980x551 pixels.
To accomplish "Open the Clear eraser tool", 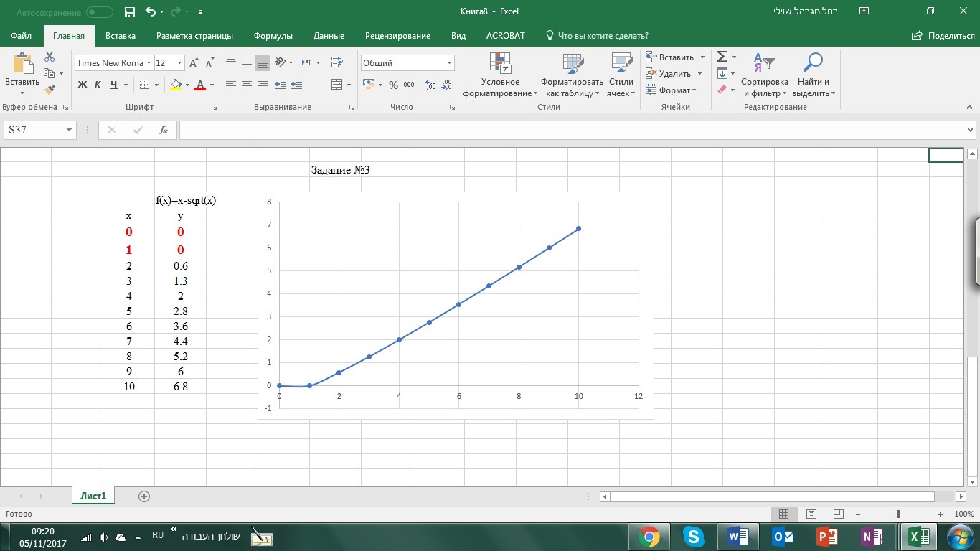I will coord(722,90).
